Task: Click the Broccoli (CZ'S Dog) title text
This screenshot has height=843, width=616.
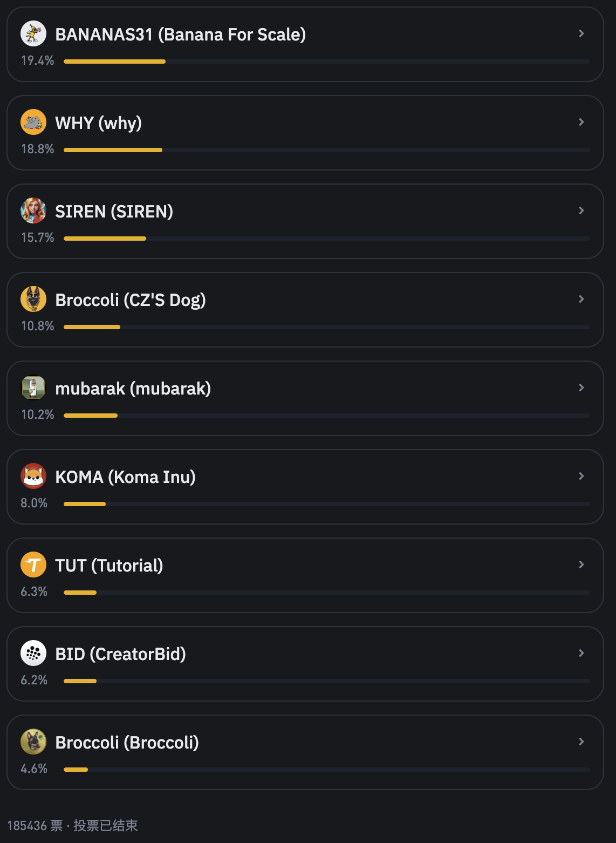Action: (131, 300)
